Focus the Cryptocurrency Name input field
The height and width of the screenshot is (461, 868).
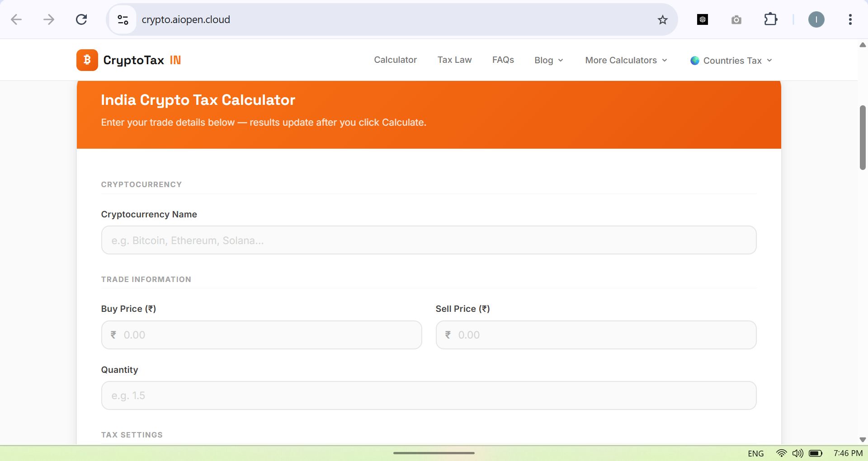pyautogui.click(x=429, y=240)
